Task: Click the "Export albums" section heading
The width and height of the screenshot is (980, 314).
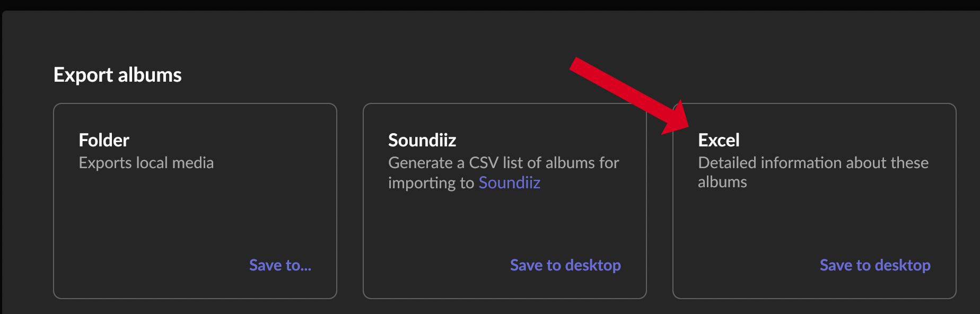Action: (118, 75)
